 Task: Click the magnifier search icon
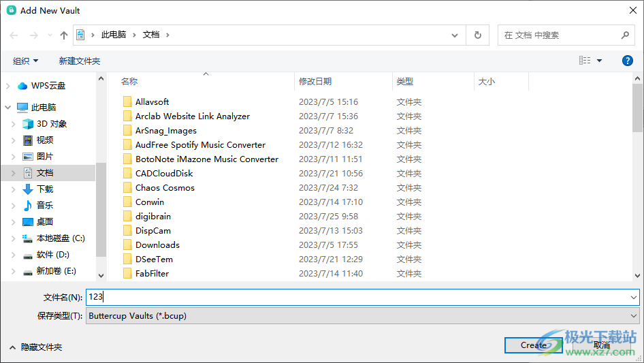click(625, 35)
